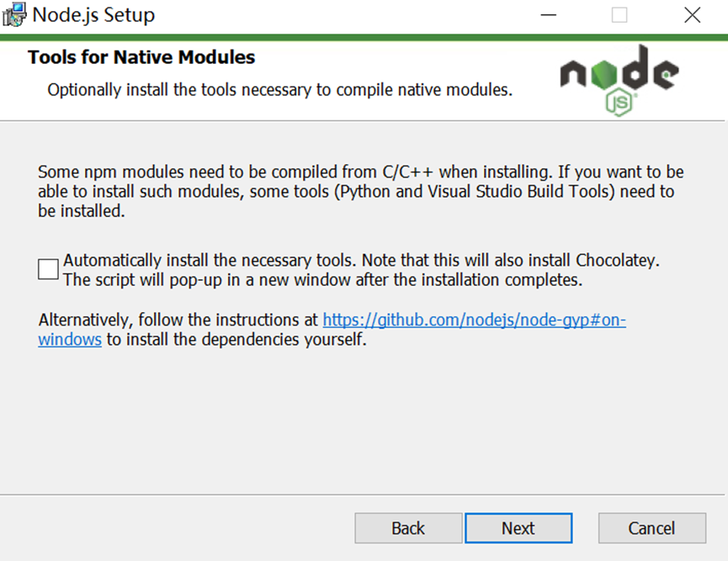Click the 'Some npm modules need' paragraph
Screen dimensions: 728x561
pyautogui.click(x=360, y=191)
